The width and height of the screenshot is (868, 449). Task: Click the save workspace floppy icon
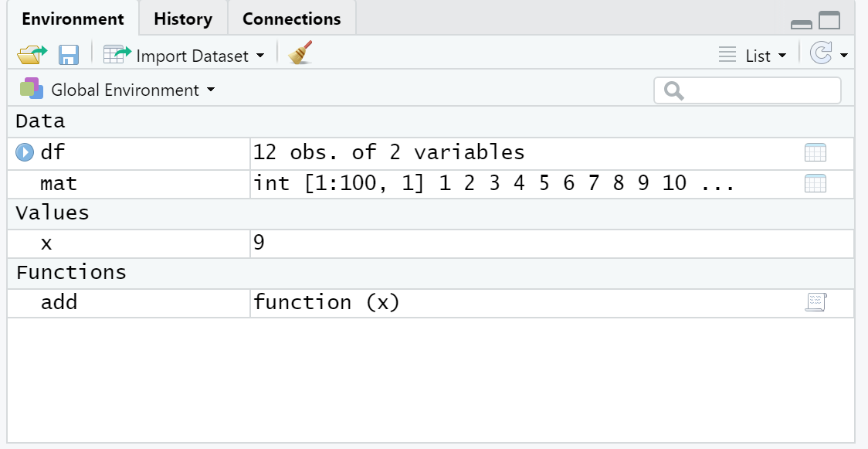click(69, 55)
